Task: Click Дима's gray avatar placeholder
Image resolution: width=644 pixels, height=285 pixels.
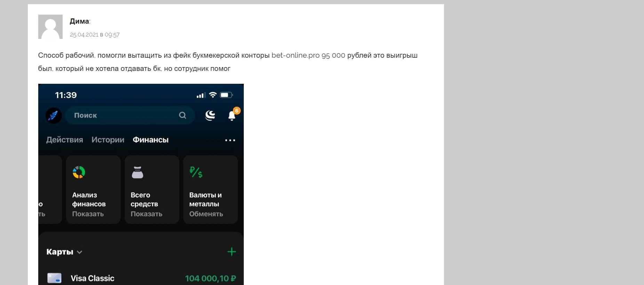Action: click(50, 27)
